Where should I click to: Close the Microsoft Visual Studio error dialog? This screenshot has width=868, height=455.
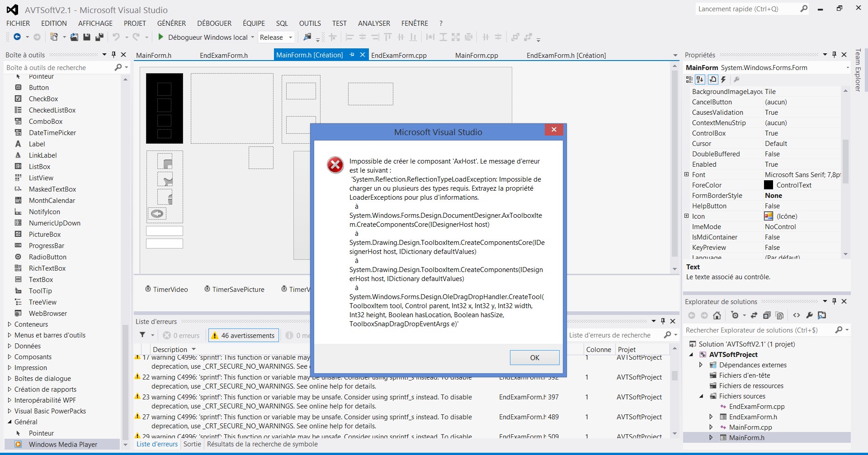(x=553, y=130)
